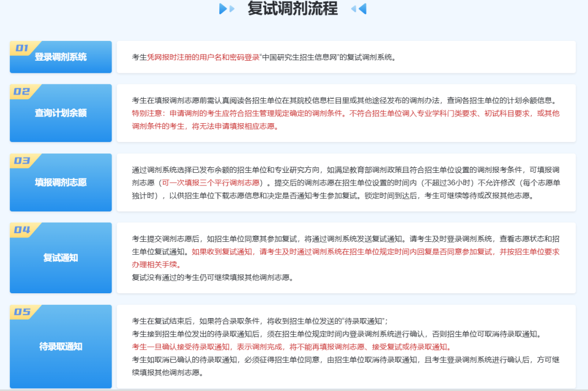Click the double arrow icon left of 复试调剂流程
The image size is (588, 391).
click(x=227, y=9)
